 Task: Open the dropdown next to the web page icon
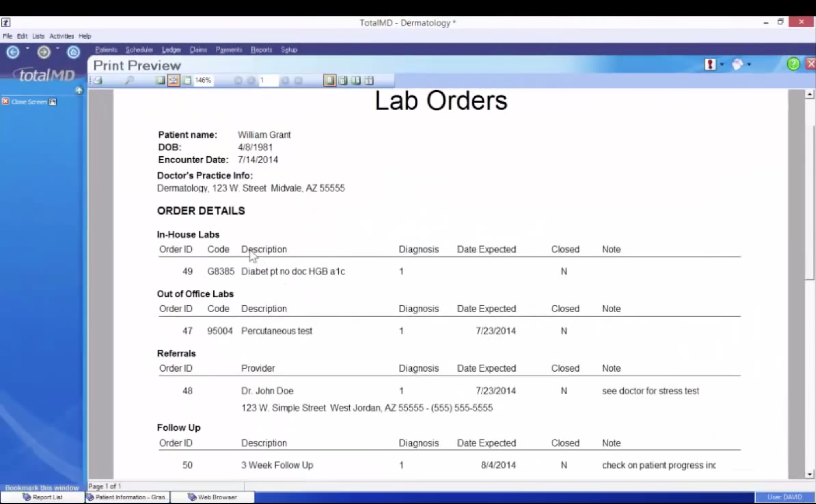[749, 64]
